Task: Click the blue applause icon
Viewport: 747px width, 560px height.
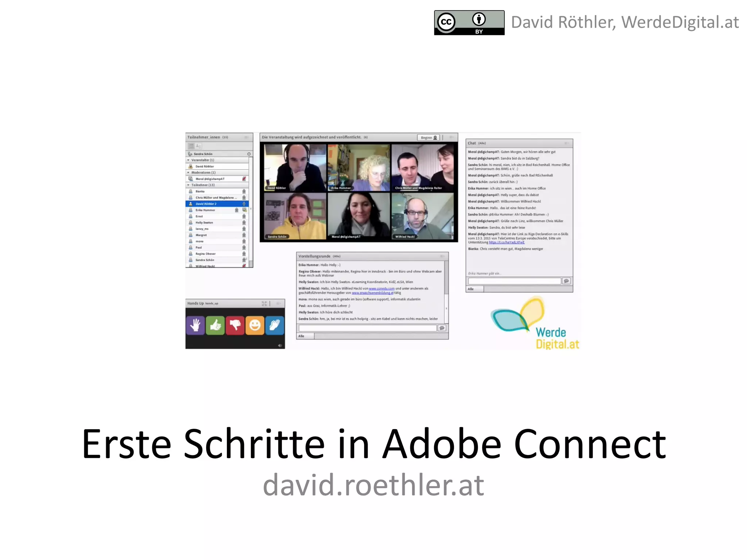Action: 274,325
